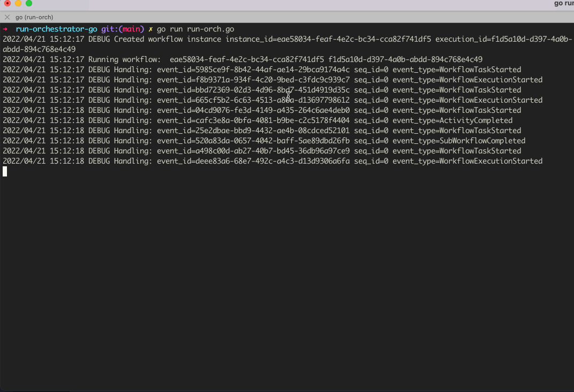Click the red close traffic light
Viewport: 574px width, 392px height.
coord(6,3)
